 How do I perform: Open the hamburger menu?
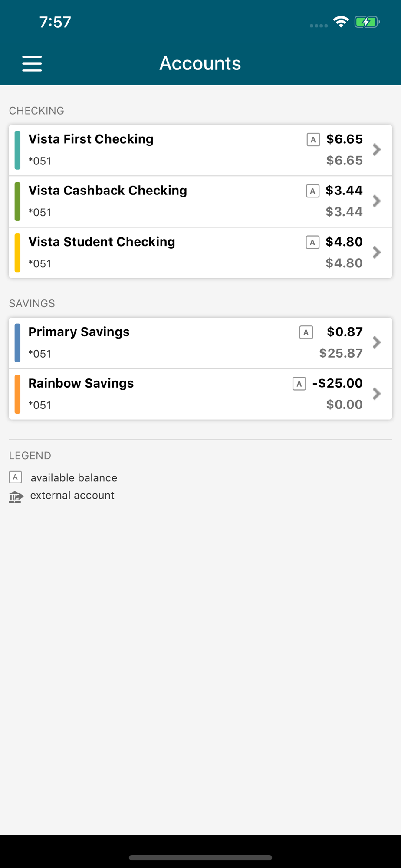tap(32, 63)
